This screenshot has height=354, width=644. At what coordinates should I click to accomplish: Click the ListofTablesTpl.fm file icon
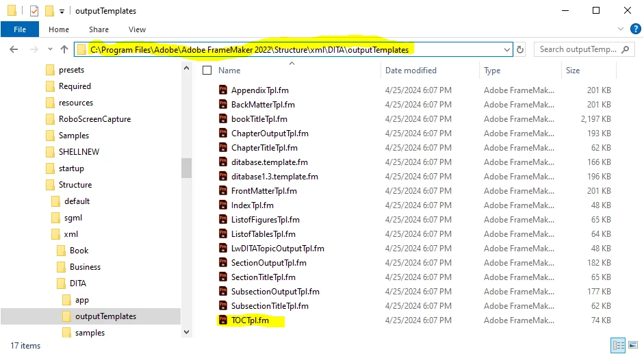pos(223,234)
